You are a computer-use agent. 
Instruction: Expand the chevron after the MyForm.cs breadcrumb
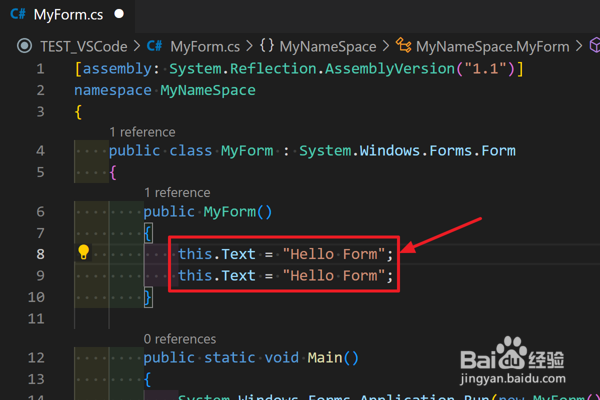(249, 47)
